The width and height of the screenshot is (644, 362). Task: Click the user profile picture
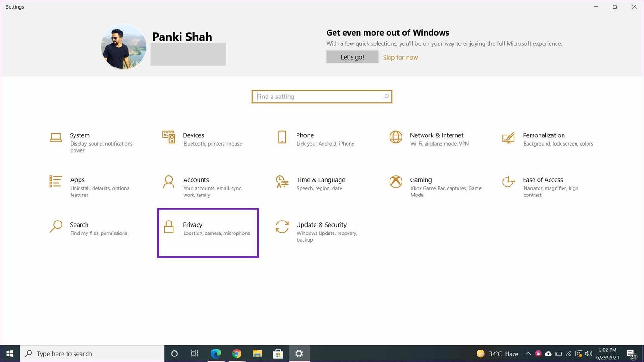(x=124, y=47)
